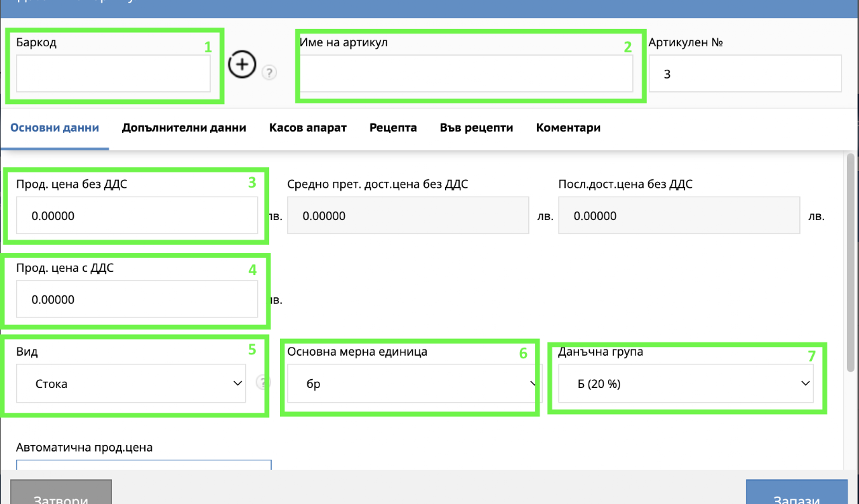Select the Рецепта tab

393,128
